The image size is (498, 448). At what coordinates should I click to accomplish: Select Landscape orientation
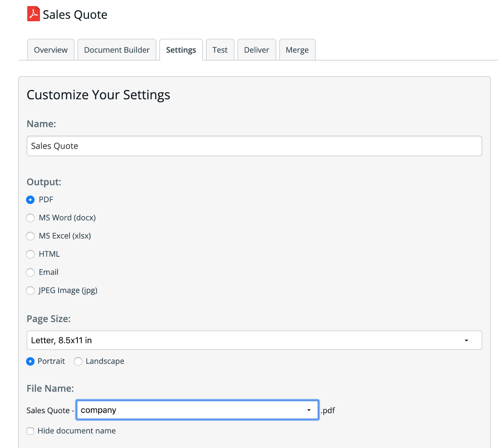pos(78,362)
